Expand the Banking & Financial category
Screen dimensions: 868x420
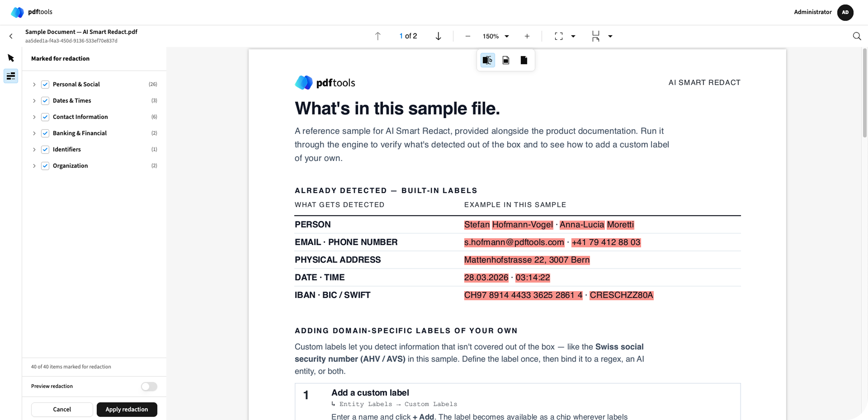tap(34, 133)
